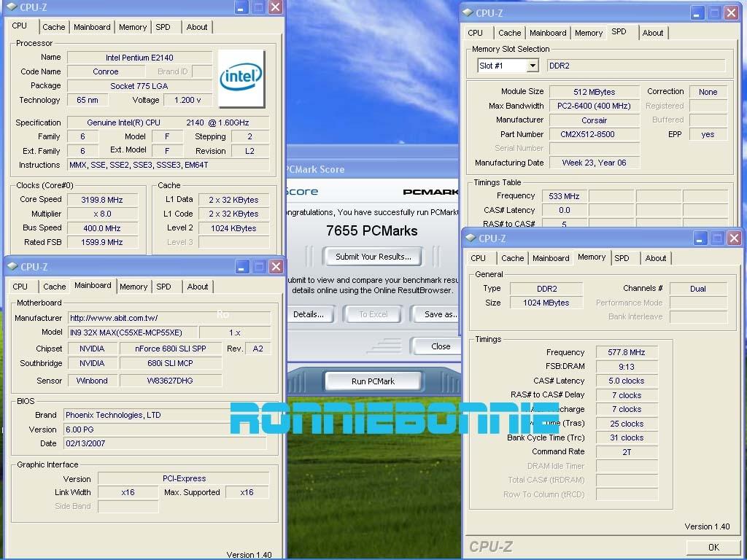Switch to CPU tab in SPD window

475,33
